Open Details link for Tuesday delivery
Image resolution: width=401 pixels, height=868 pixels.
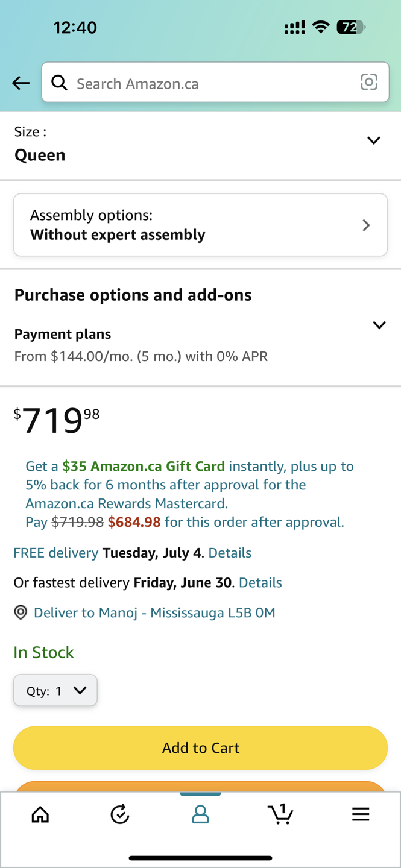230,553
